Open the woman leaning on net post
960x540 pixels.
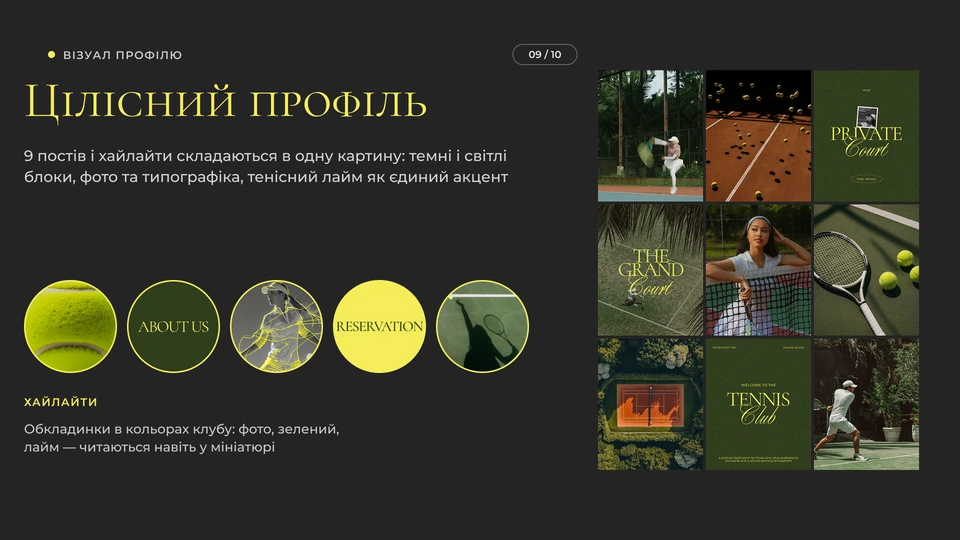758,270
